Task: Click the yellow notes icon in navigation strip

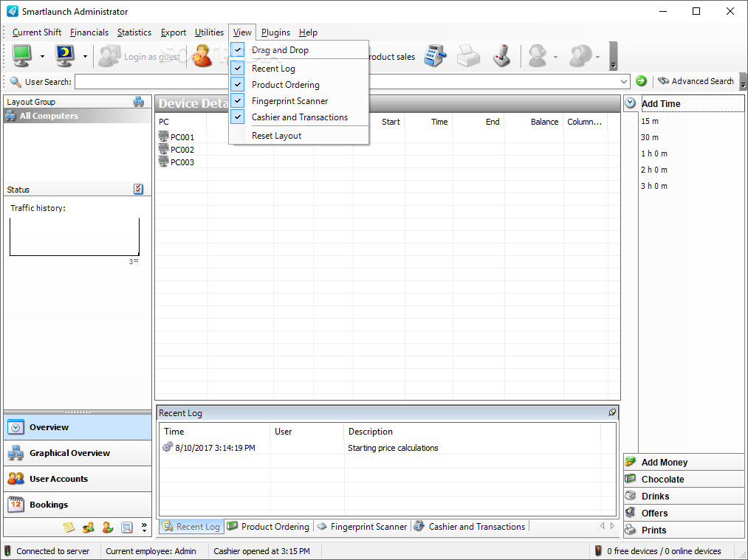Action: point(69,527)
